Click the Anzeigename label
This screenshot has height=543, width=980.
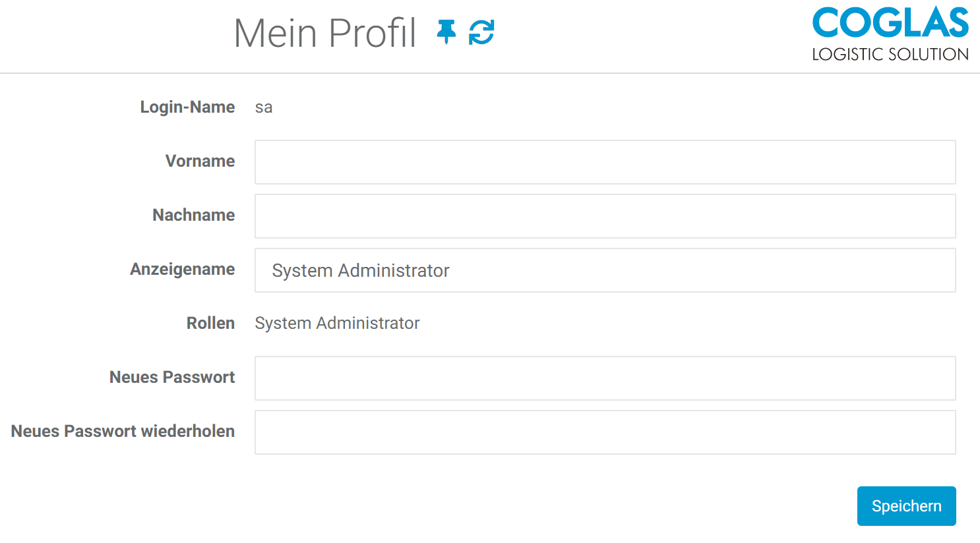[182, 269]
